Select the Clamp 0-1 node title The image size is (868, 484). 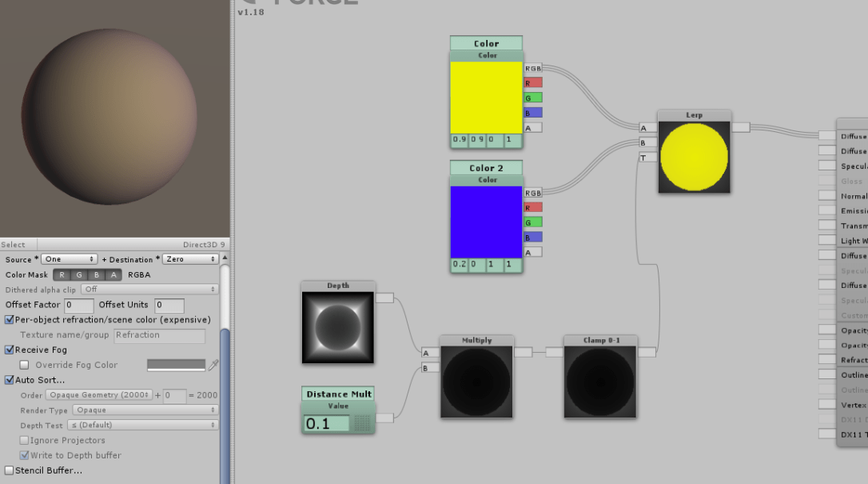click(599, 340)
